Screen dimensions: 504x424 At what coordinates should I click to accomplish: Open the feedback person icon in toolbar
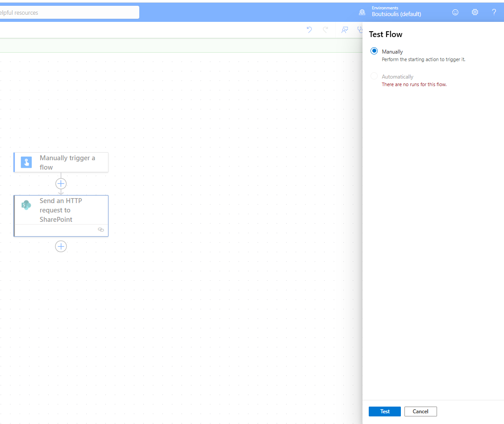[x=344, y=30]
